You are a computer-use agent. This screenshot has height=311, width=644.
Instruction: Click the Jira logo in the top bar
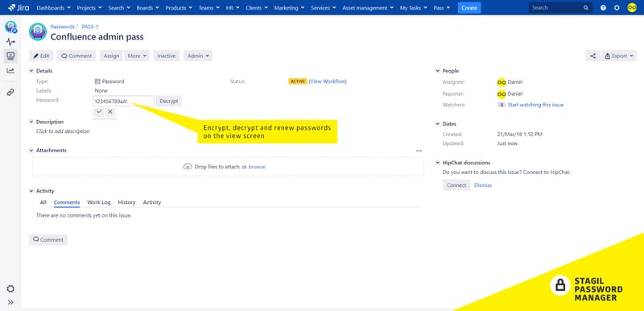pos(18,7)
